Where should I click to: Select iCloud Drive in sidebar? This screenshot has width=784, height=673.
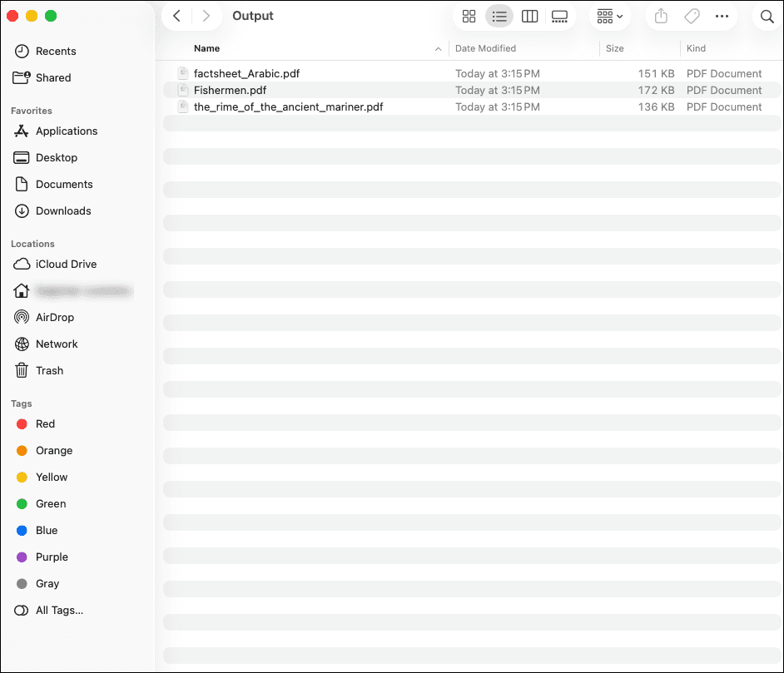[x=66, y=265]
